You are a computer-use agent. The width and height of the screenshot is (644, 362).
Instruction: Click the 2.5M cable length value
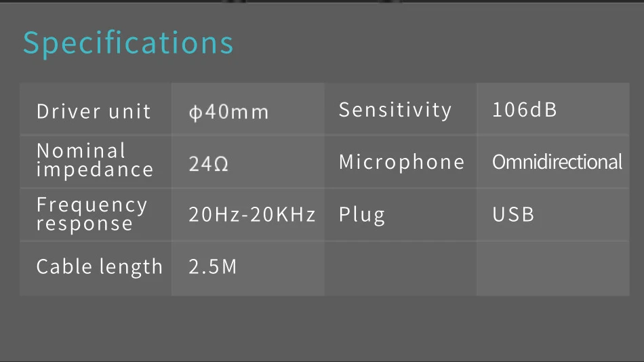pyautogui.click(x=212, y=266)
